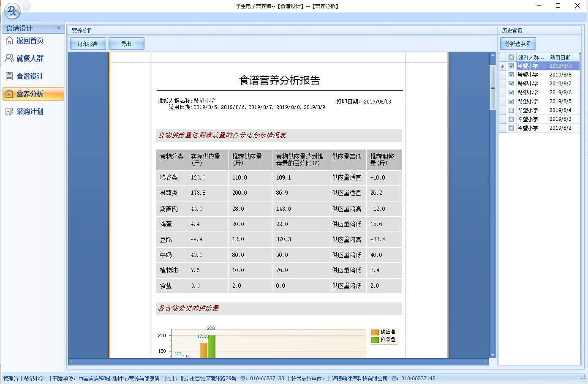
Task: Click 果蔬类 adjustment value 26.2
Action: tap(376, 193)
